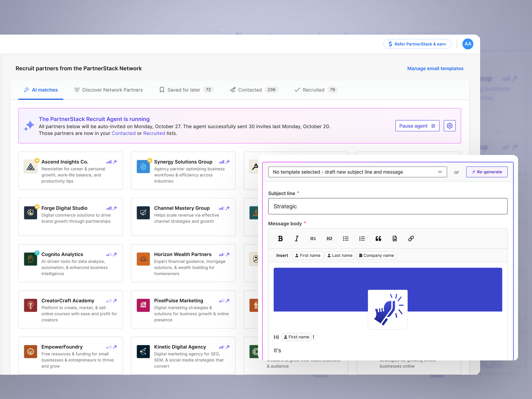Insert a bulleted list

click(x=345, y=238)
